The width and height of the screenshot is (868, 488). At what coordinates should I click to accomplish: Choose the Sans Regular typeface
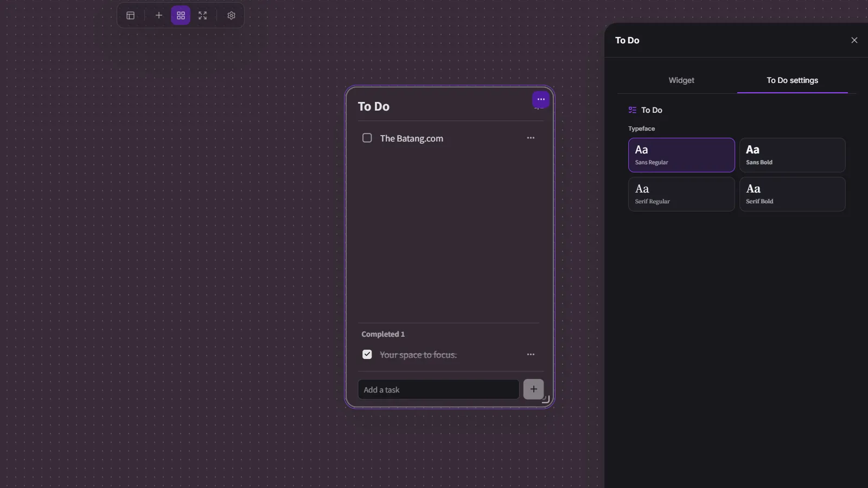pyautogui.click(x=681, y=155)
